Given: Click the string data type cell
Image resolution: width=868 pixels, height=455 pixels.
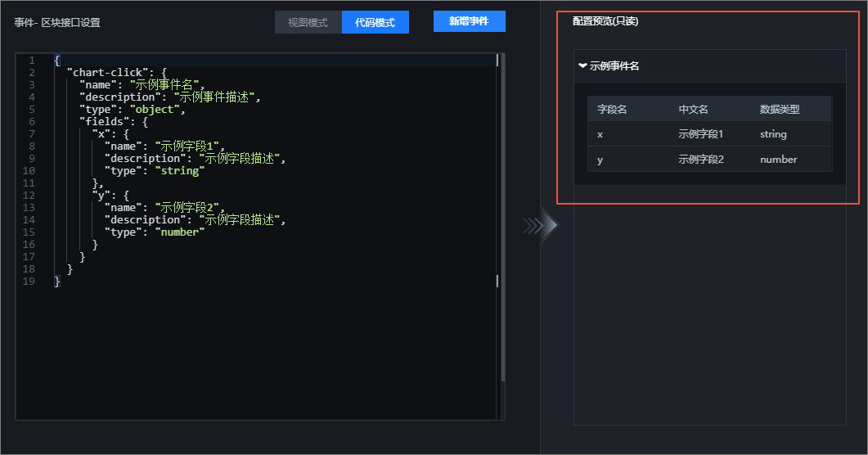Looking at the screenshot, I should 773,134.
